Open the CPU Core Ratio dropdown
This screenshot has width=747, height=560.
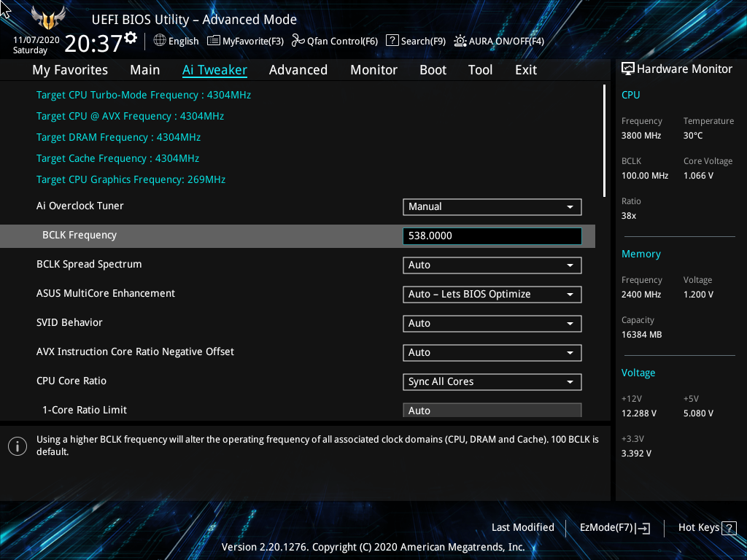tap(492, 382)
